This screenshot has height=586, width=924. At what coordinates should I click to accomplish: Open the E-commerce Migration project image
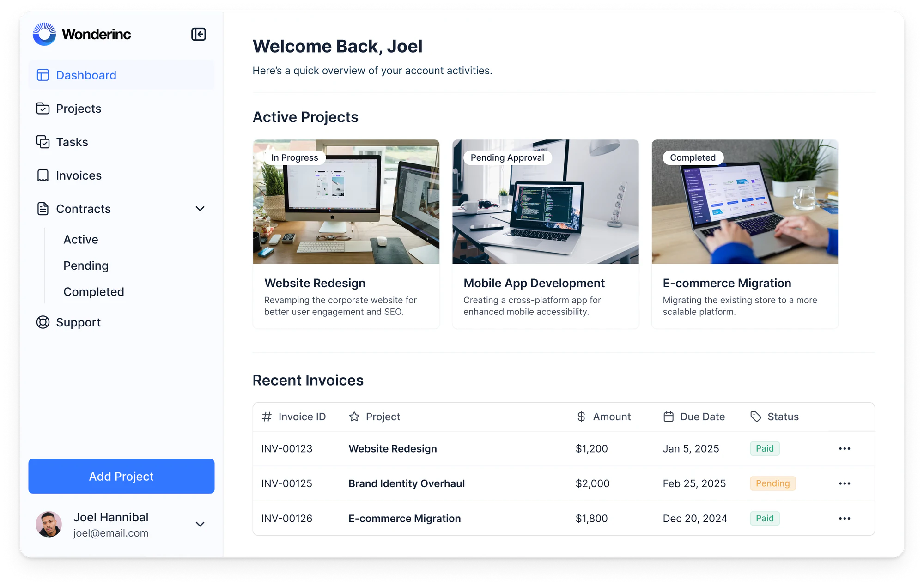[x=745, y=202]
